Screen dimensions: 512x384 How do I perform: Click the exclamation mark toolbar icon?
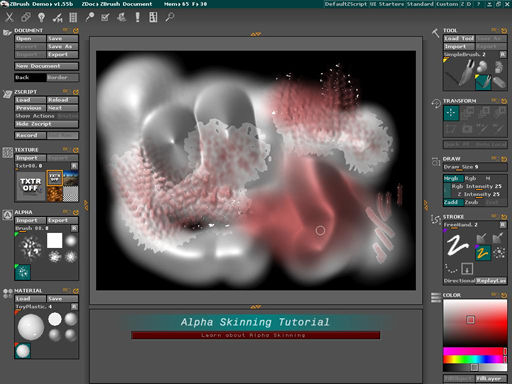point(137,17)
